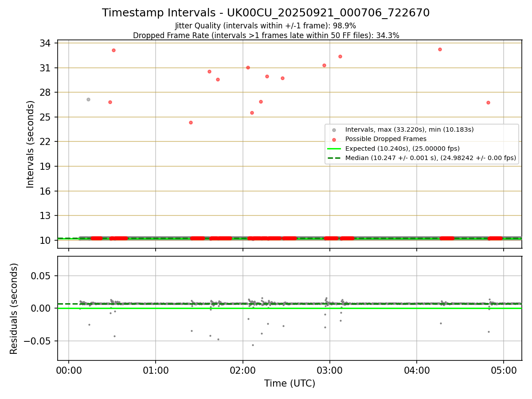Click the red point near 33.2 seconds after 04:00
532x399 pixels.
(440, 49)
